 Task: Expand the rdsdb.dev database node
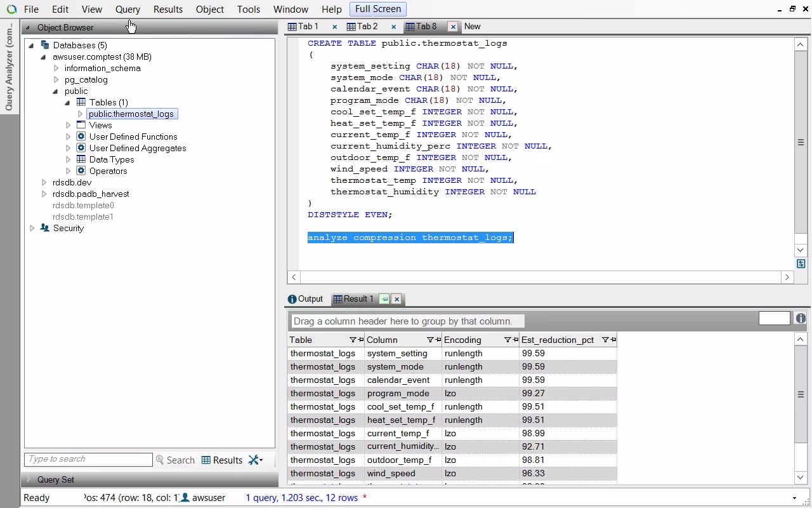tap(44, 183)
